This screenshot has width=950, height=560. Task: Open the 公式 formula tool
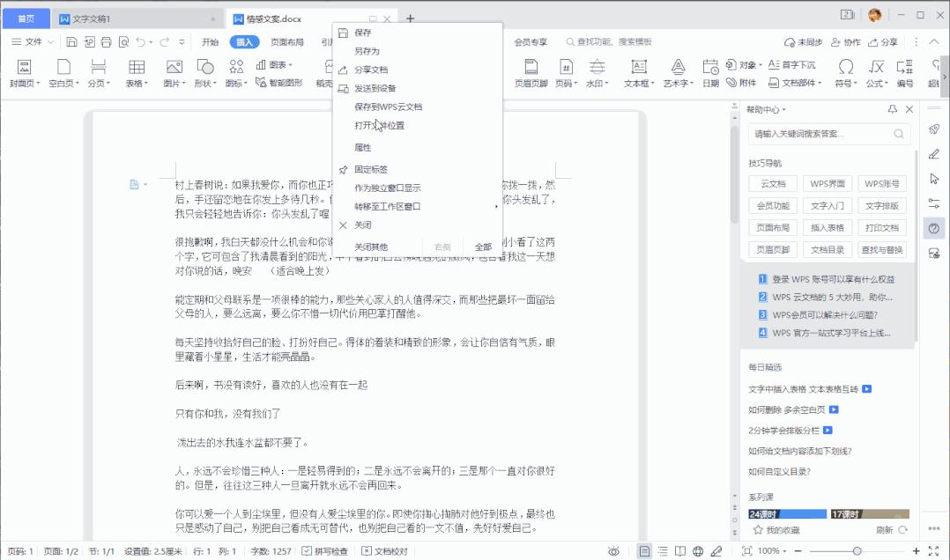pos(876,75)
